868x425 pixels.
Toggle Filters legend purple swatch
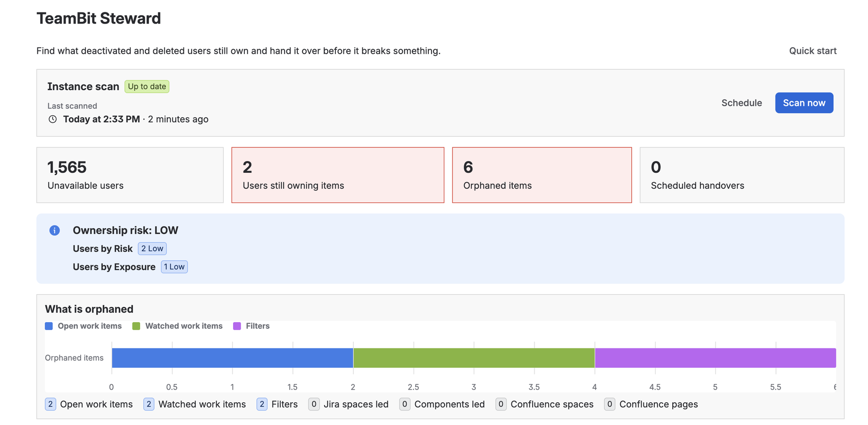(237, 326)
